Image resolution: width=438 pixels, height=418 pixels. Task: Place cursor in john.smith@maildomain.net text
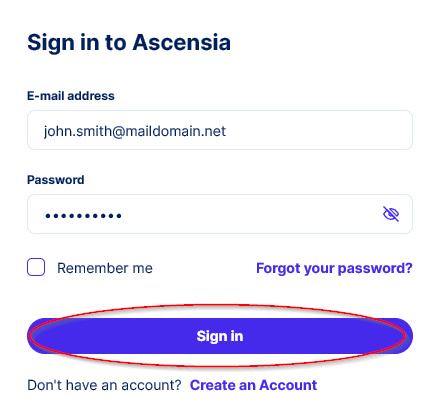135,131
